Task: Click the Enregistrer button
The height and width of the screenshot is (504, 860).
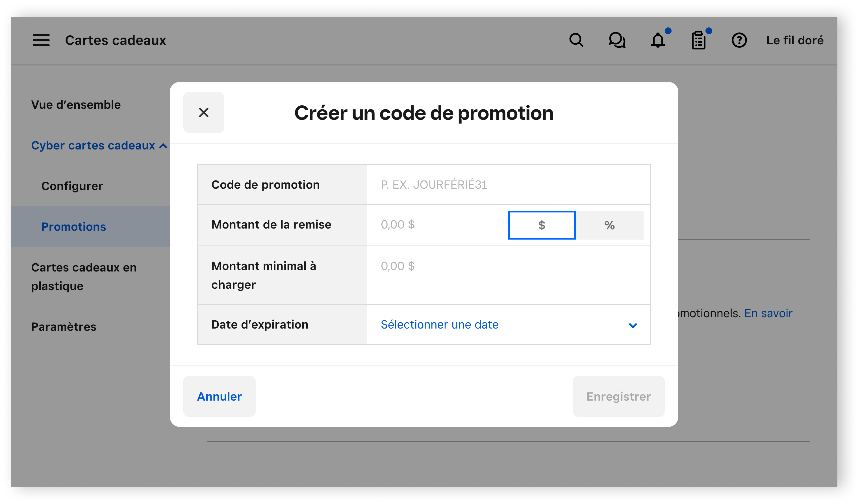Action: coord(618,396)
